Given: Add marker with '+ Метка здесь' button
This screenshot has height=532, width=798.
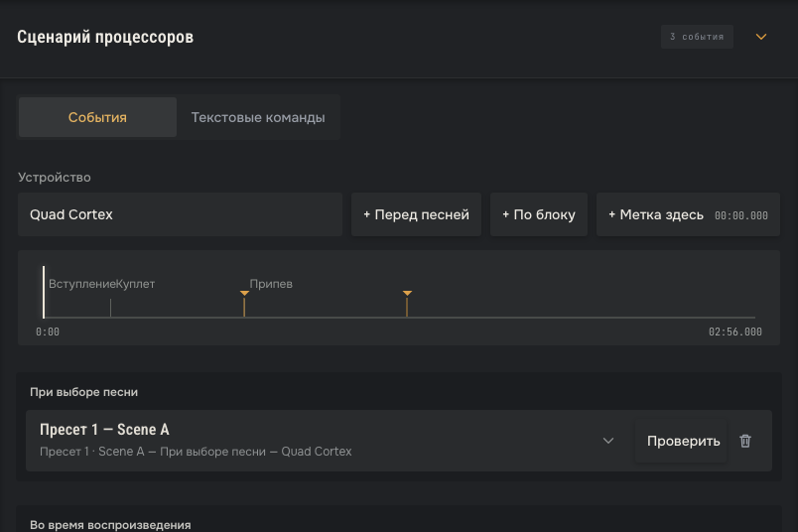Looking at the screenshot, I should click(688, 214).
